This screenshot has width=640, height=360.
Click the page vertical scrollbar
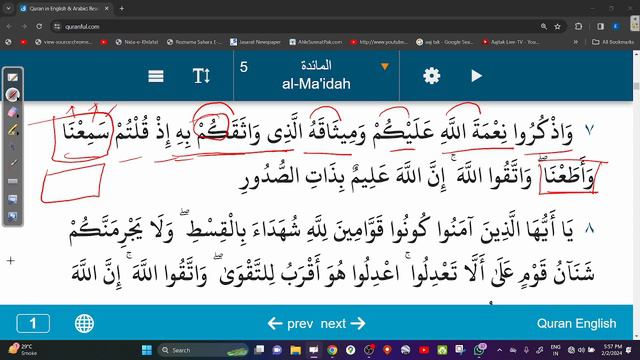[636, 195]
